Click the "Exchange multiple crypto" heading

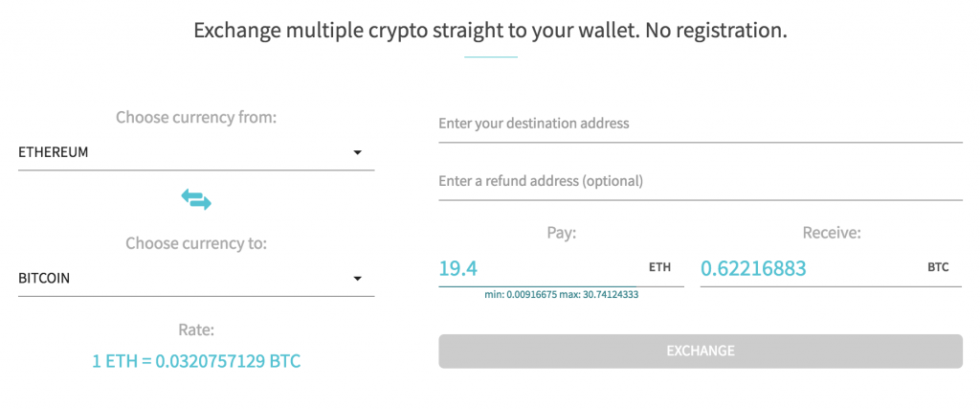pyautogui.click(x=490, y=31)
